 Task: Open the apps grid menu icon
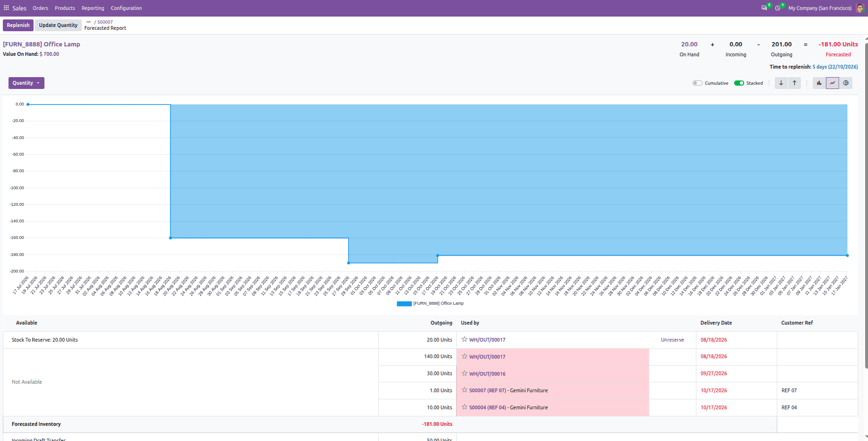[x=6, y=8]
